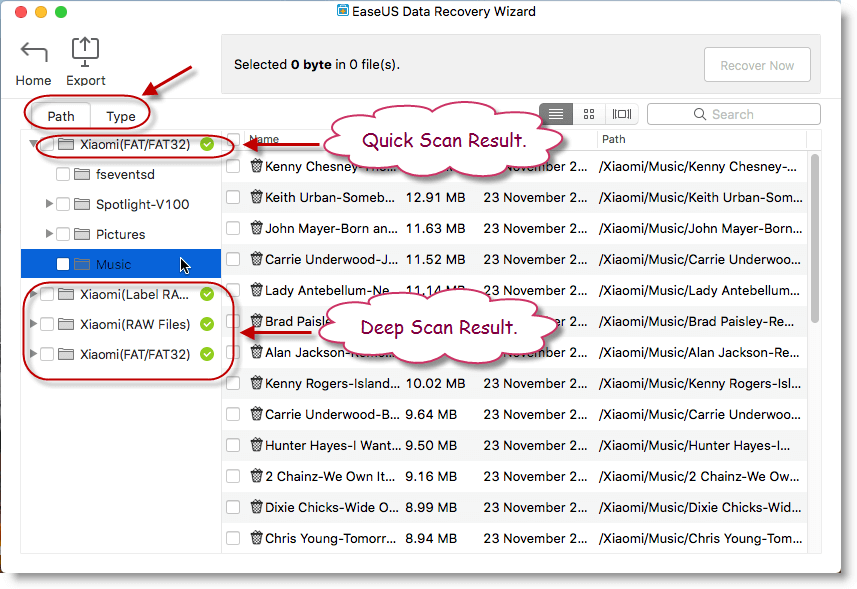Expand the Pictures folder
This screenshot has width=857, height=589.
49,234
